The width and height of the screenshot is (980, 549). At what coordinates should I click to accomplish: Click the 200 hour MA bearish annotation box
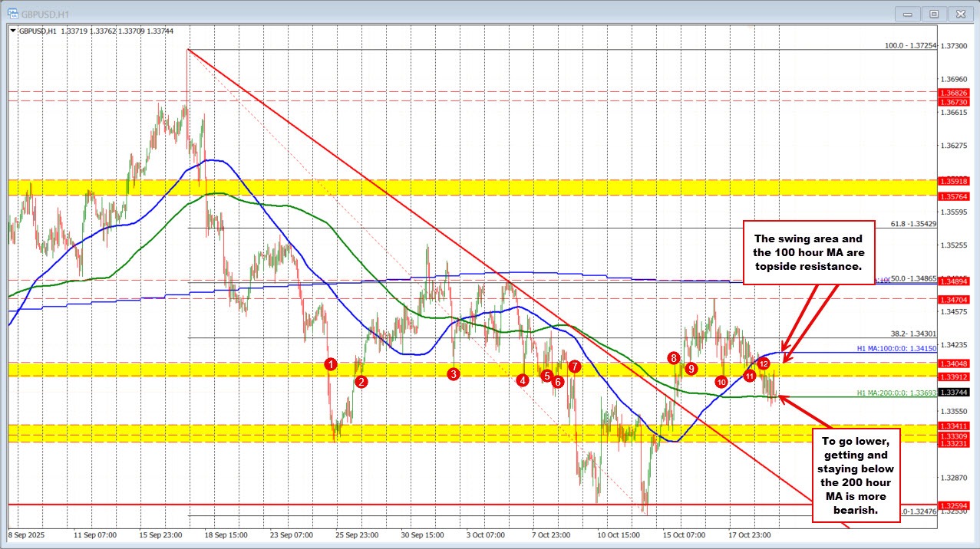(x=856, y=475)
